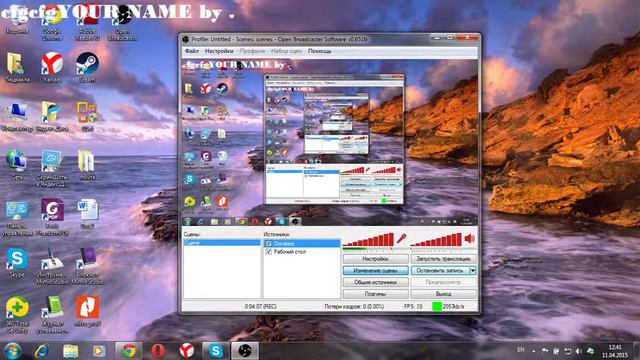Open the dropdown arrow next to Остановить запись
The image size is (640, 360).
coord(473,270)
